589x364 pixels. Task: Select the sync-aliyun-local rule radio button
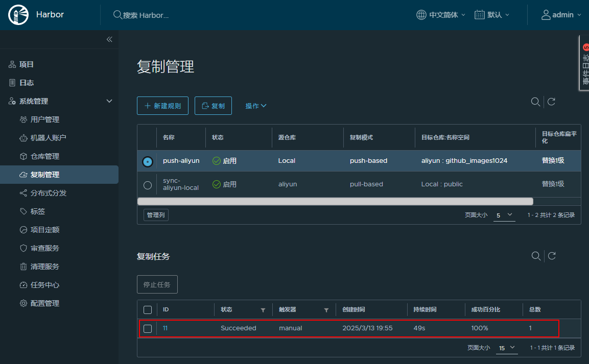(148, 185)
